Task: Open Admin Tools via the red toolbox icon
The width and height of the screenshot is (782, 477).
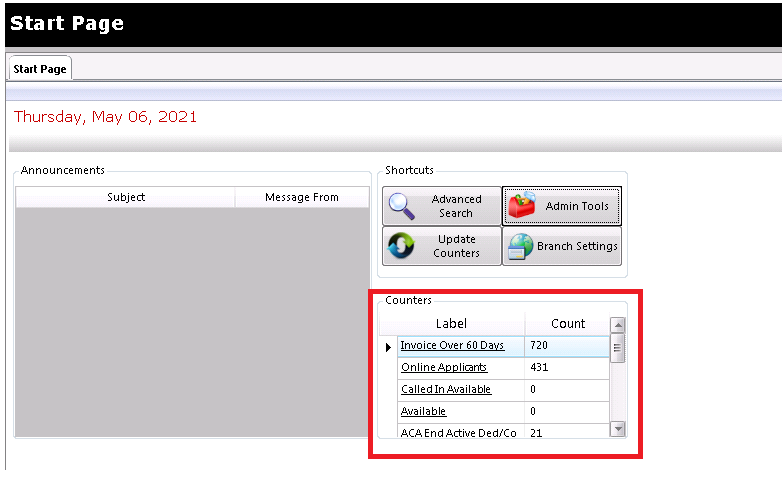Action: 522,206
